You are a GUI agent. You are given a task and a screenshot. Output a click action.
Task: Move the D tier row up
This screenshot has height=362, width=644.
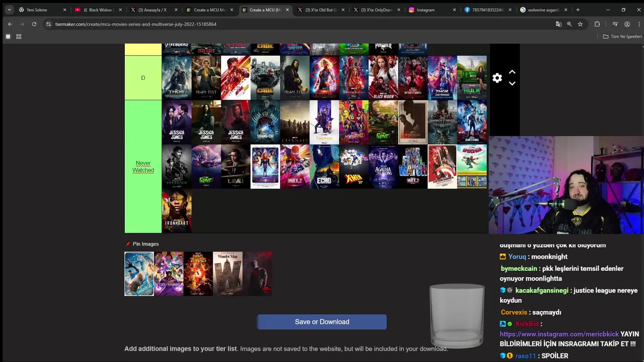tap(512, 72)
